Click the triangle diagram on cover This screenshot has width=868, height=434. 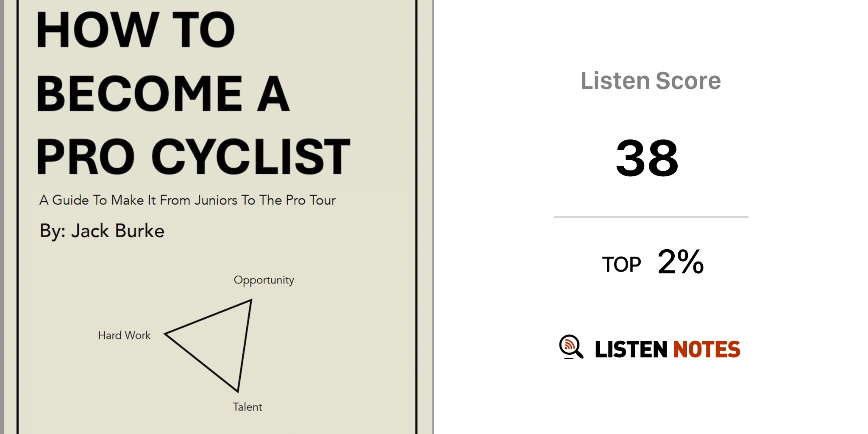tap(209, 345)
